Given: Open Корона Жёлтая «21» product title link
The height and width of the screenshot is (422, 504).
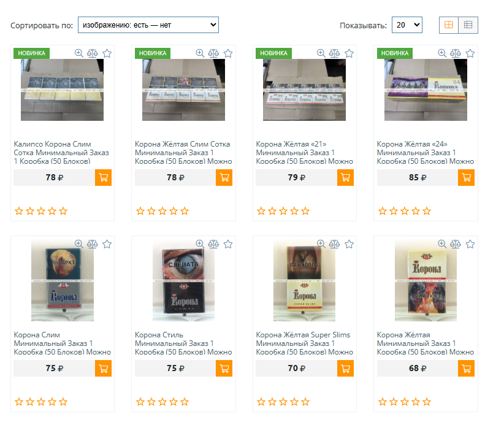Looking at the screenshot, I should 304,153.
